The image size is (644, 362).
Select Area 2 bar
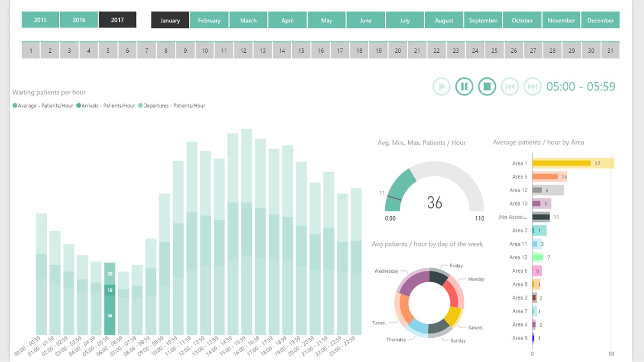pos(539,230)
